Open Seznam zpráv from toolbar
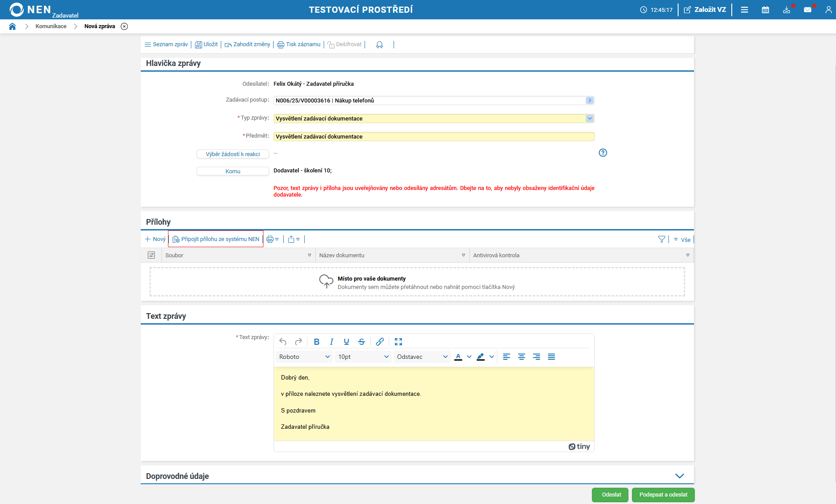This screenshot has width=836, height=504. click(166, 44)
